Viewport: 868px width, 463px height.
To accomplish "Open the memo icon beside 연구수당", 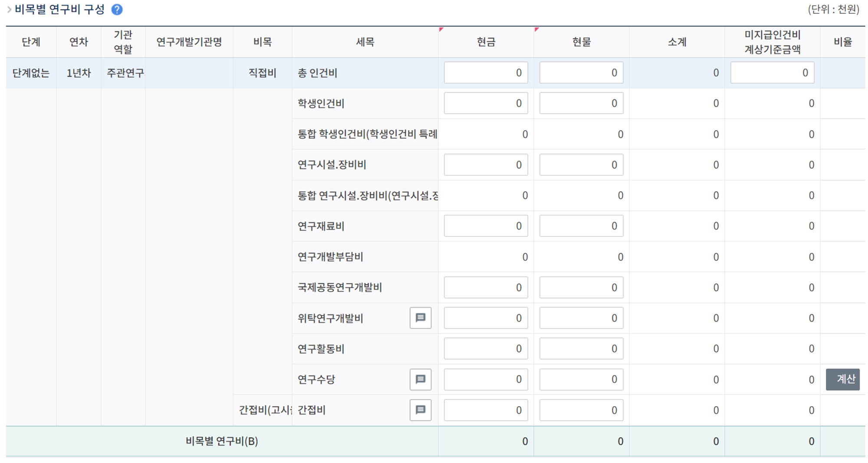I will click(420, 379).
